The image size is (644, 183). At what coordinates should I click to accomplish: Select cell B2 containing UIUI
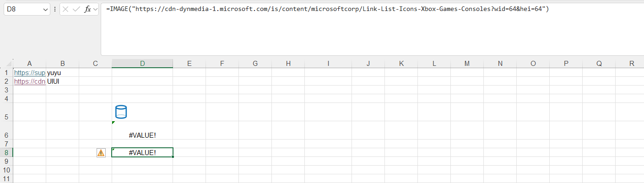tap(62, 81)
